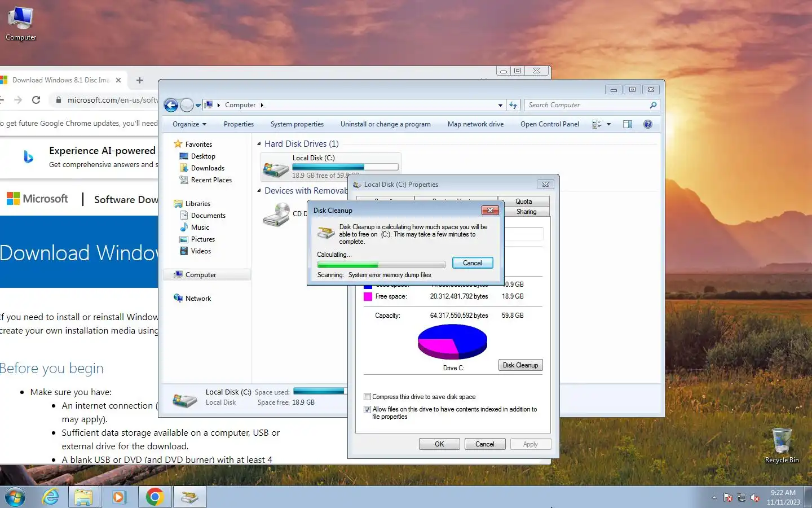Screen dimensions: 812x508
Task: Click Chrome address bar URL
Action: click(112, 100)
